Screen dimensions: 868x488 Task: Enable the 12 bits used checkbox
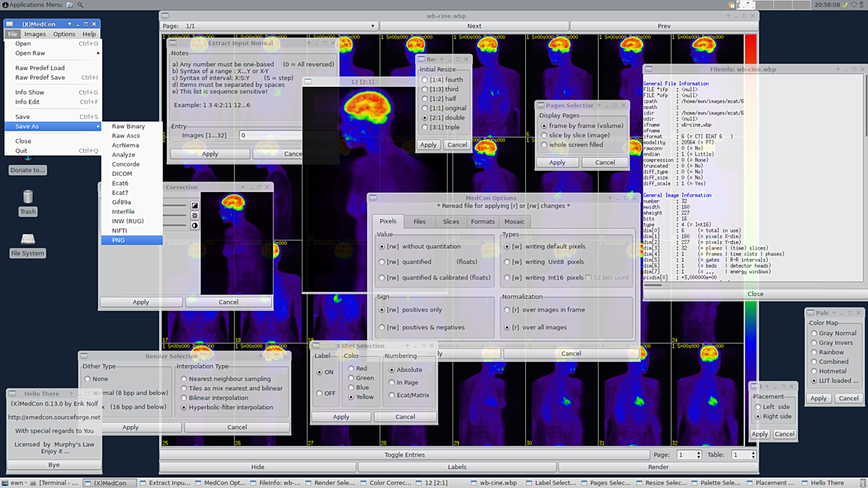[588, 278]
